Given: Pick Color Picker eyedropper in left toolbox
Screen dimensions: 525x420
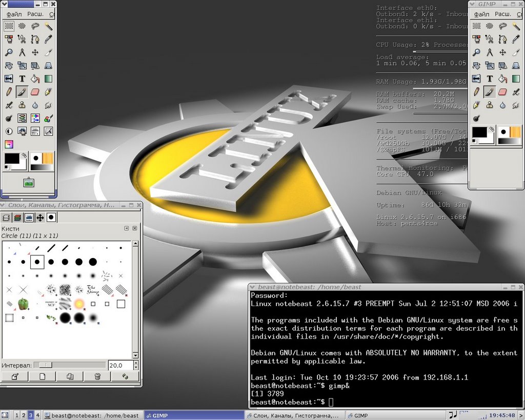Looking at the screenshot, I should click(x=48, y=39).
